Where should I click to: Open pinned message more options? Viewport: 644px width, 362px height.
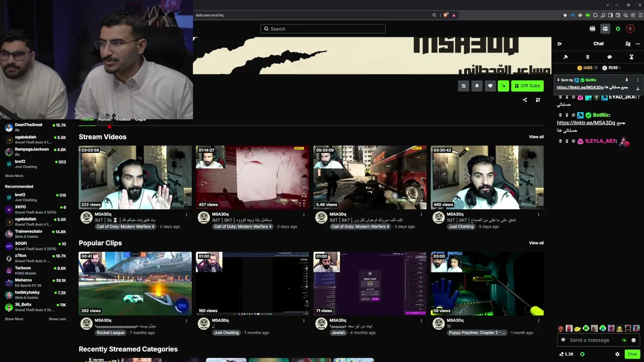tap(638, 80)
